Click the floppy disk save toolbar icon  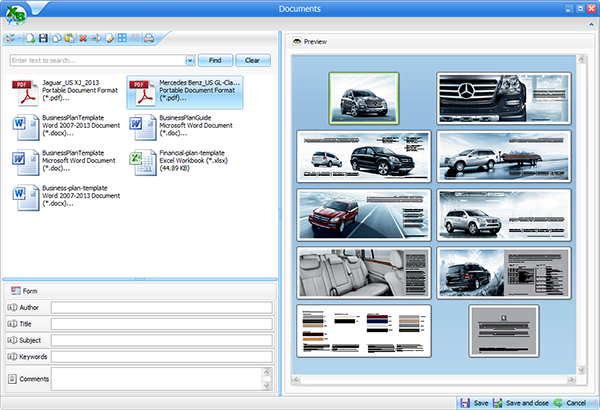(x=44, y=39)
